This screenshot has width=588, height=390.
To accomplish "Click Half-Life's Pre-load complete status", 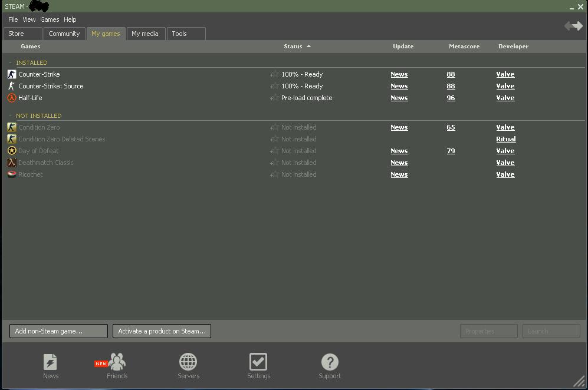I will (x=307, y=98).
